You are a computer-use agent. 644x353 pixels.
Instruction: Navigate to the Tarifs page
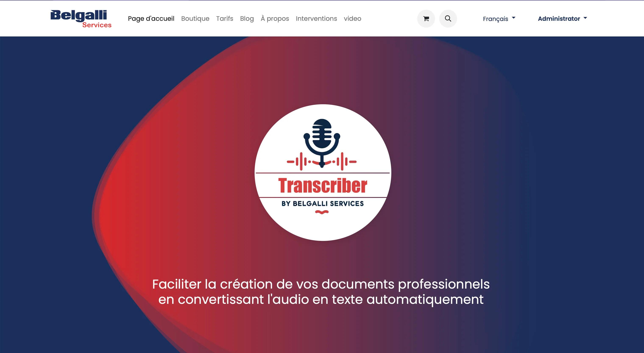pyautogui.click(x=224, y=18)
